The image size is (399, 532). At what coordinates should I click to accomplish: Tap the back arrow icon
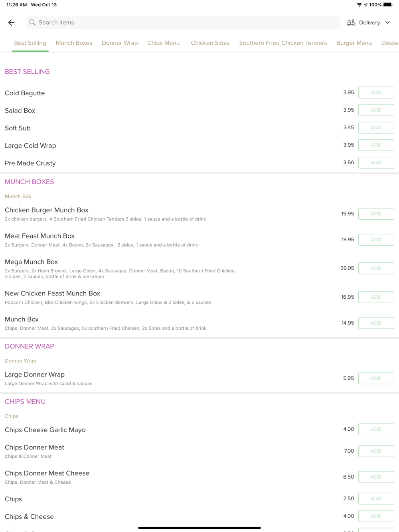[11, 23]
